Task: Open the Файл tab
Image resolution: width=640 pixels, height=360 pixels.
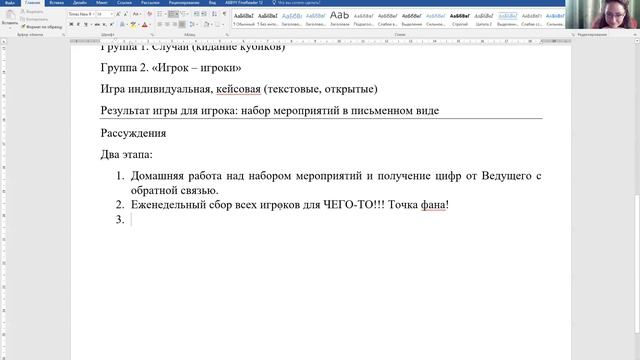Action: tap(10, 2)
